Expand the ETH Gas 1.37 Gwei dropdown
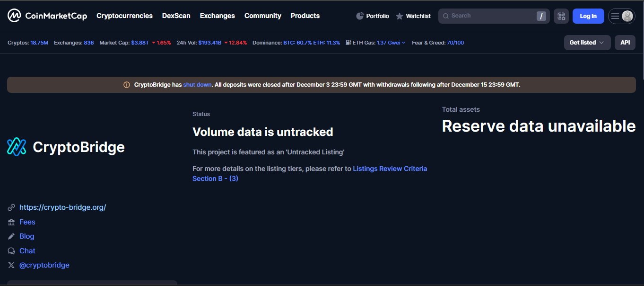 click(x=391, y=43)
